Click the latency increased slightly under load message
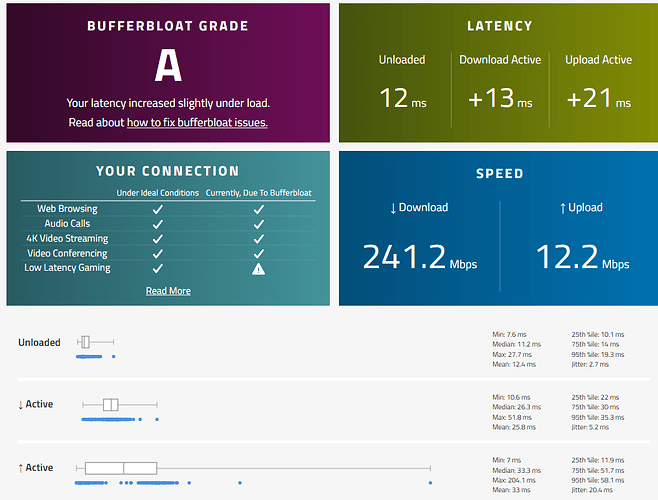The image size is (658, 500). [168, 103]
